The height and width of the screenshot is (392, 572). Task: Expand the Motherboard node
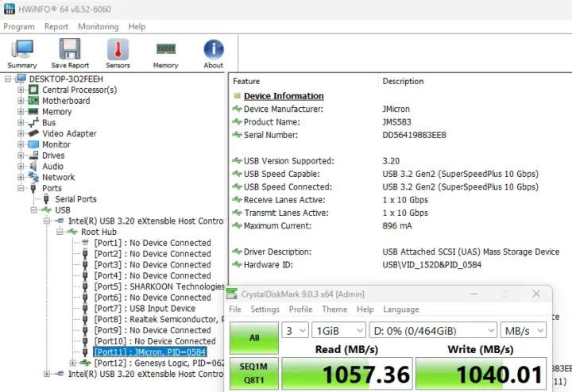click(x=21, y=101)
